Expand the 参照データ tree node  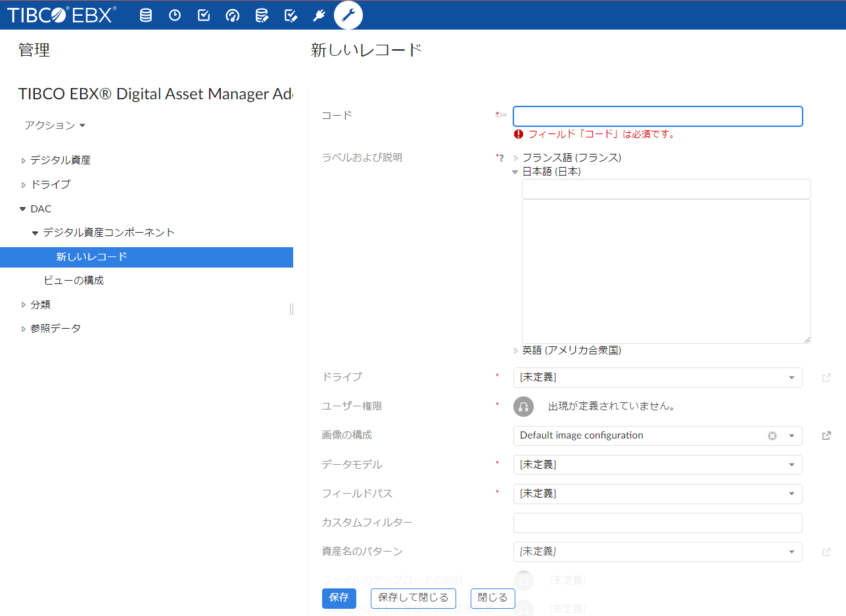pyautogui.click(x=24, y=329)
